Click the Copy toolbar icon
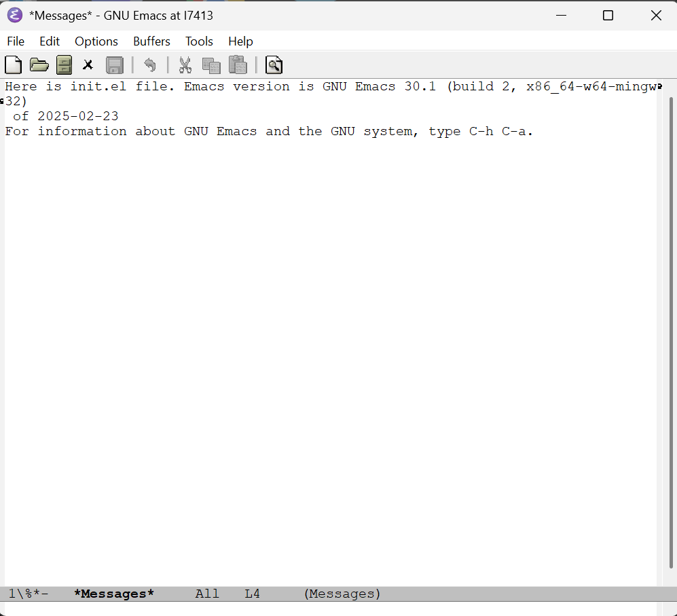This screenshot has height=616, width=677. (x=211, y=65)
